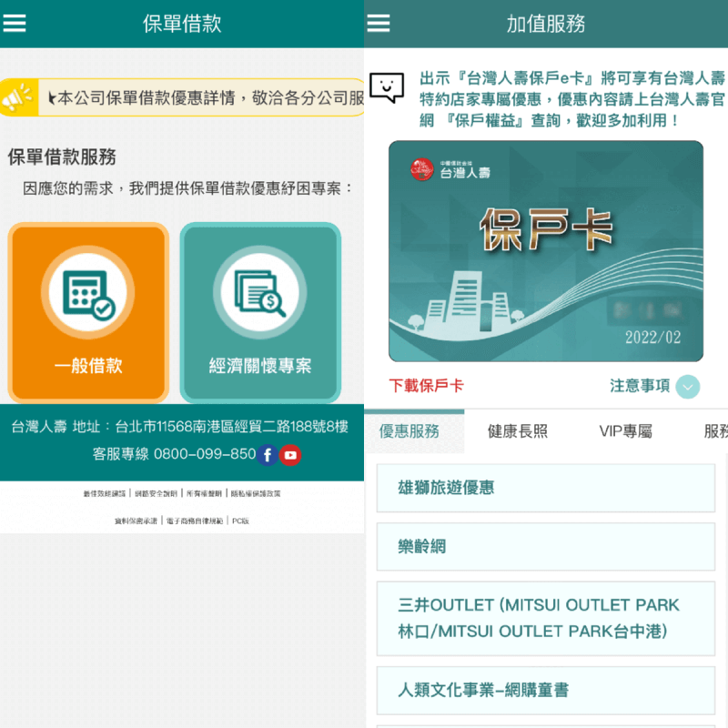Tap the 保單借款 header title
728x728 pixels.
pos(182,24)
